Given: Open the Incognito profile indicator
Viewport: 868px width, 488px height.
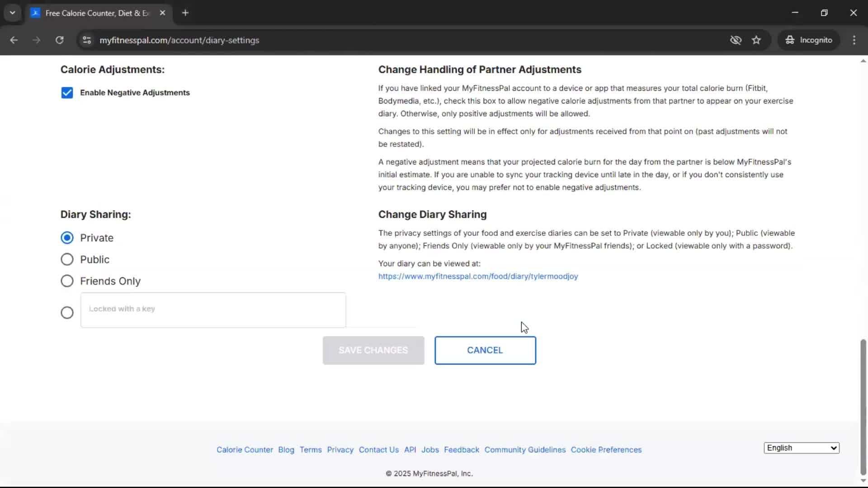Looking at the screenshot, I should pos(809,40).
